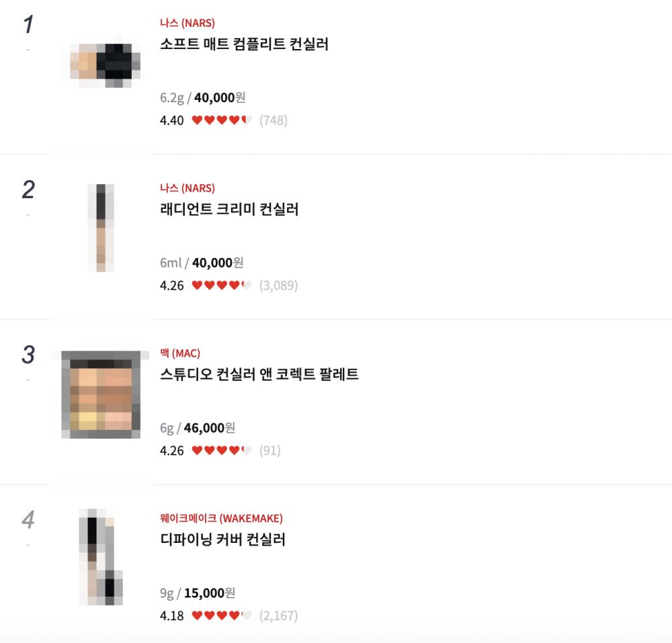
Task: Click the rank number 4 badge
Action: (28, 519)
